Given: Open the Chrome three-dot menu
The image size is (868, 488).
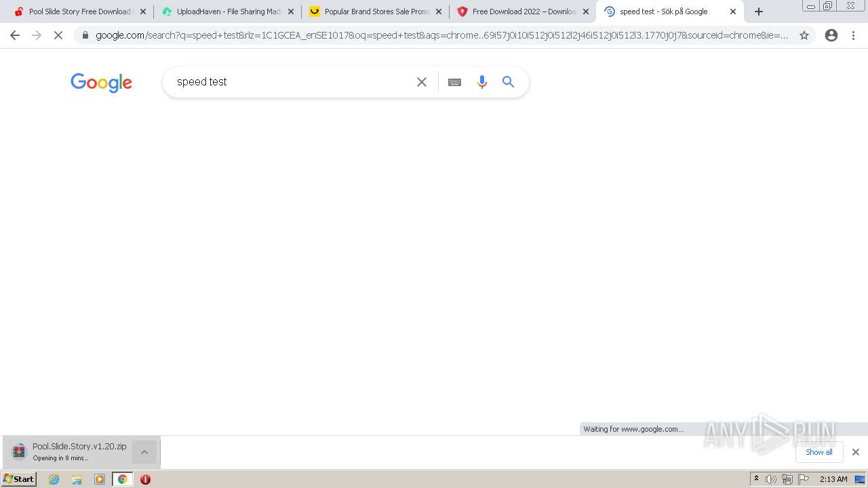Looking at the screenshot, I should 854,35.
